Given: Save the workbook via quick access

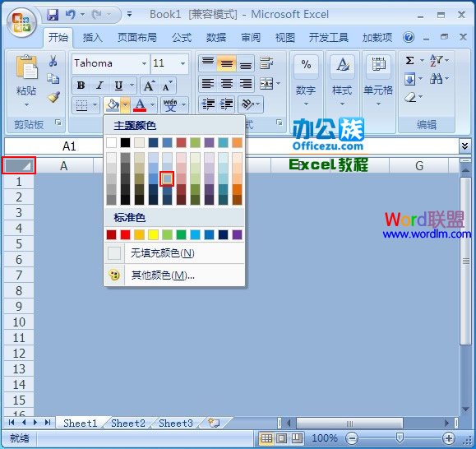Looking at the screenshot, I should click(x=53, y=14).
